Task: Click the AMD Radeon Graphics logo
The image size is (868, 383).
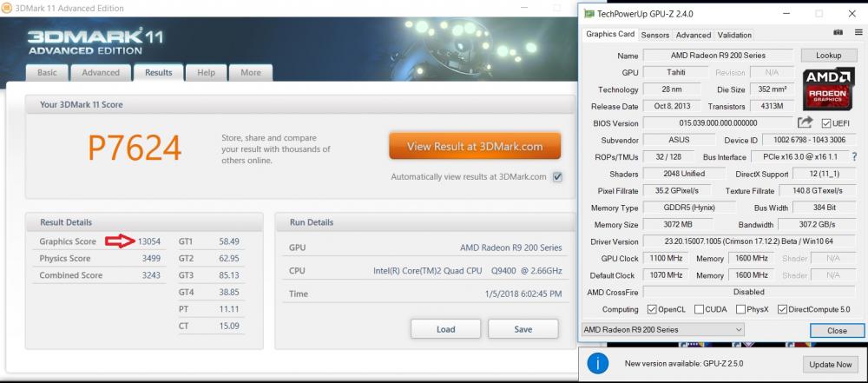Action: (827, 89)
